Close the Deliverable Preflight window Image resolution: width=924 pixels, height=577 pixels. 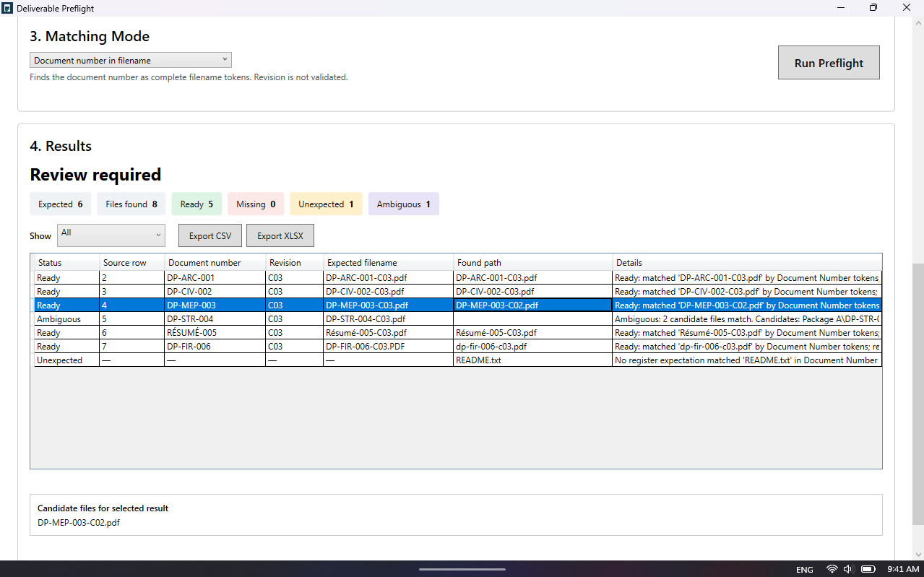click(x=907, y=8)
